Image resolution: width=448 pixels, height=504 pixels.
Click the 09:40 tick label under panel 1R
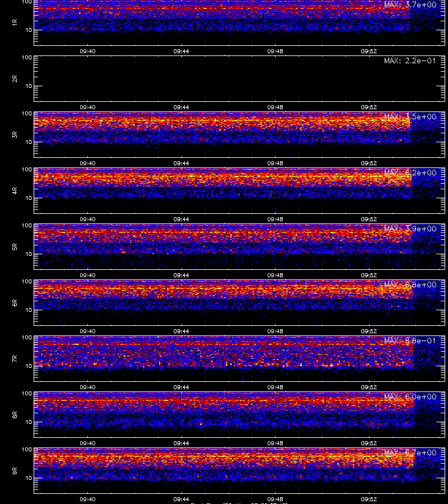pyautogui.click(x=87, y=52)
